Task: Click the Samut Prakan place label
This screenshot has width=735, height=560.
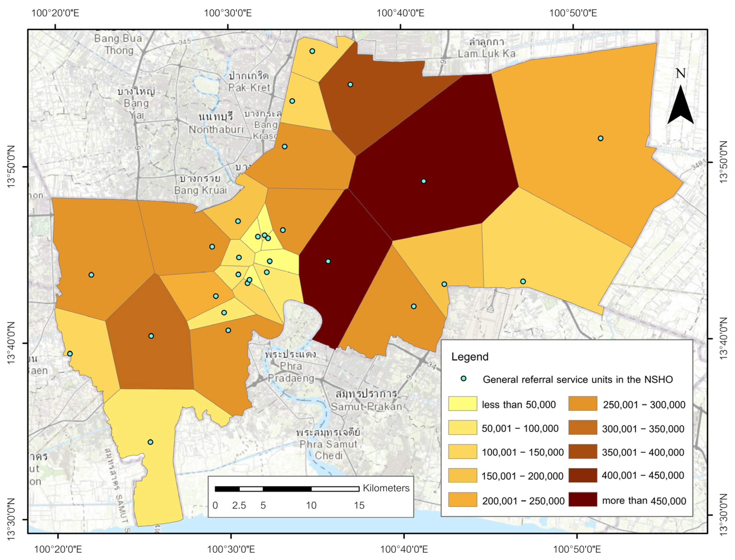Action: click(366, 407)
